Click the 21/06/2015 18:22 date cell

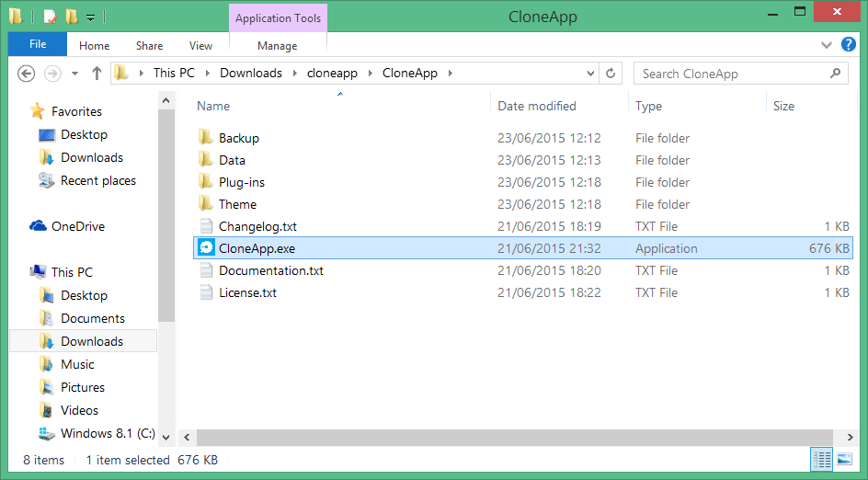(549, 292)
